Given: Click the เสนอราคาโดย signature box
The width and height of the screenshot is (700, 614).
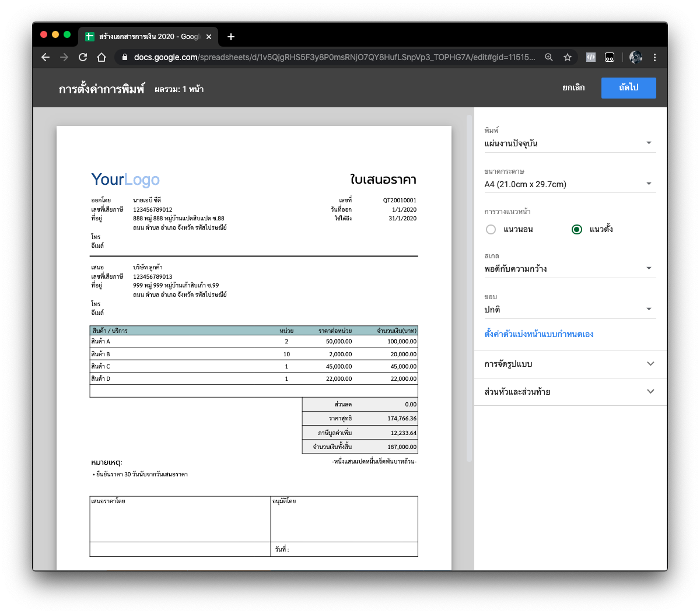Looking at the screenshot, I should [180, 519].
